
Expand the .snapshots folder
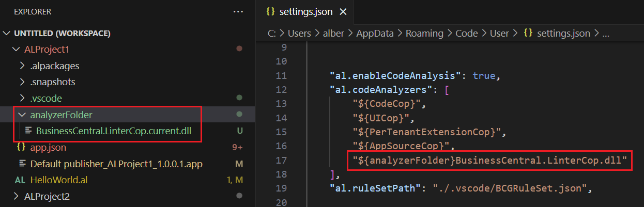pos(22,82)
